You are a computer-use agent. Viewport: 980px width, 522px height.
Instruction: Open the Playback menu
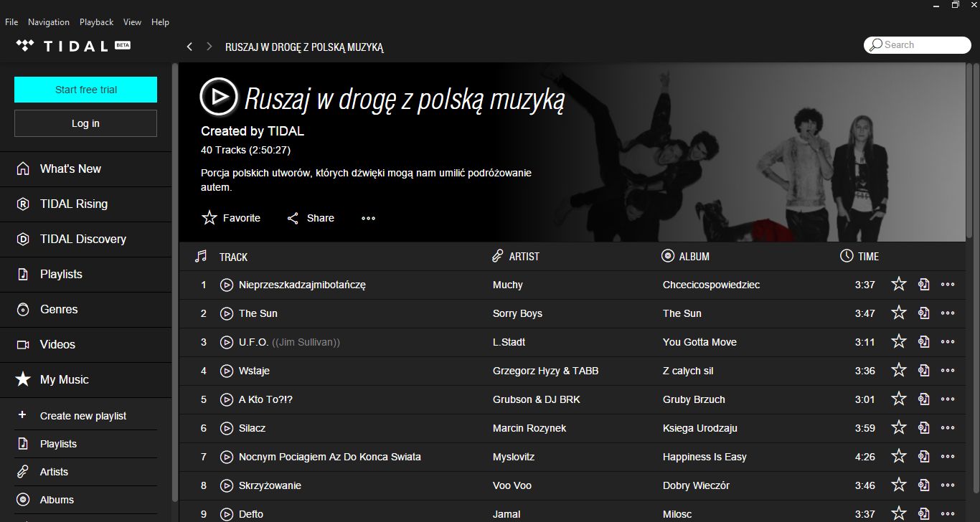pos(97,22)
